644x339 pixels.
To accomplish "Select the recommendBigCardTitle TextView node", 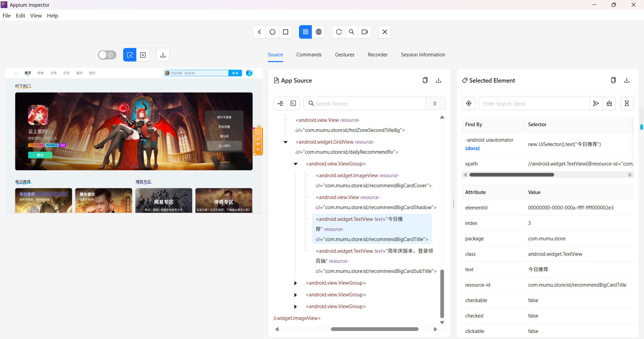I will coord(372,229).
